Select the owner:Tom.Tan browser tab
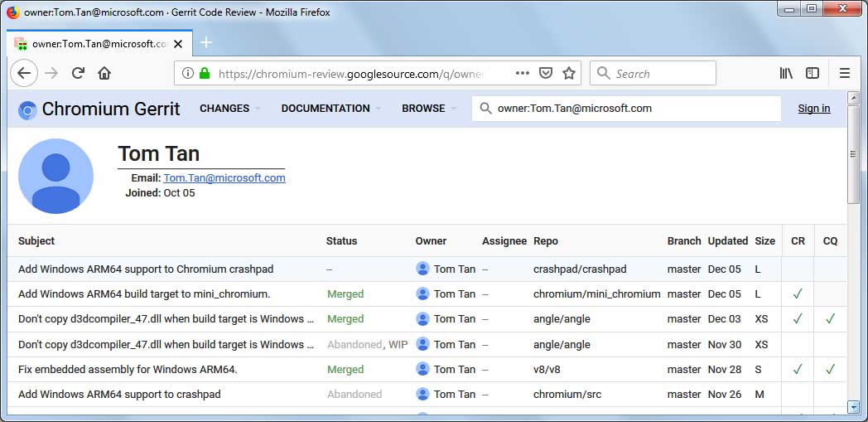Screen dimensions: 868x422 (x=99, y=43)
